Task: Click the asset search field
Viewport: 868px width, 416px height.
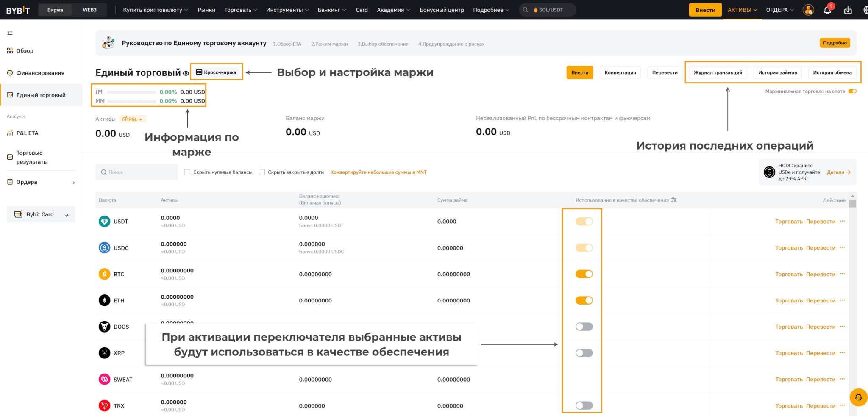Action: point(136,172)
